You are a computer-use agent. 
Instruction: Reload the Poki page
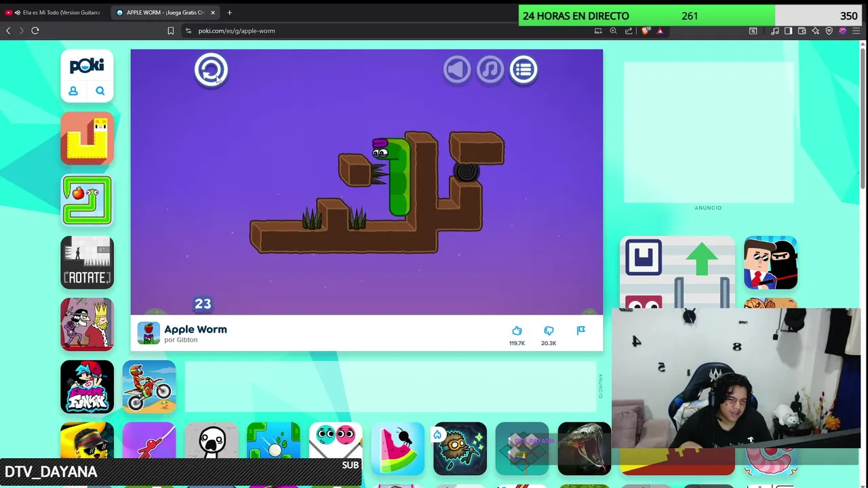pyautogui.click(x=35, y=30)
